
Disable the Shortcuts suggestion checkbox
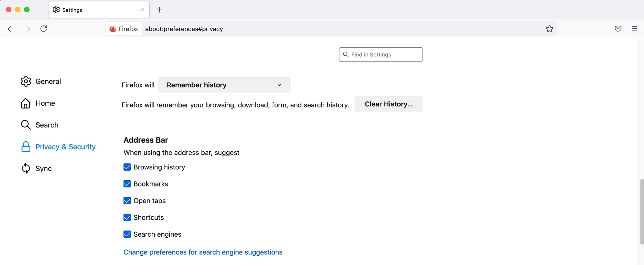coord(127,217)
